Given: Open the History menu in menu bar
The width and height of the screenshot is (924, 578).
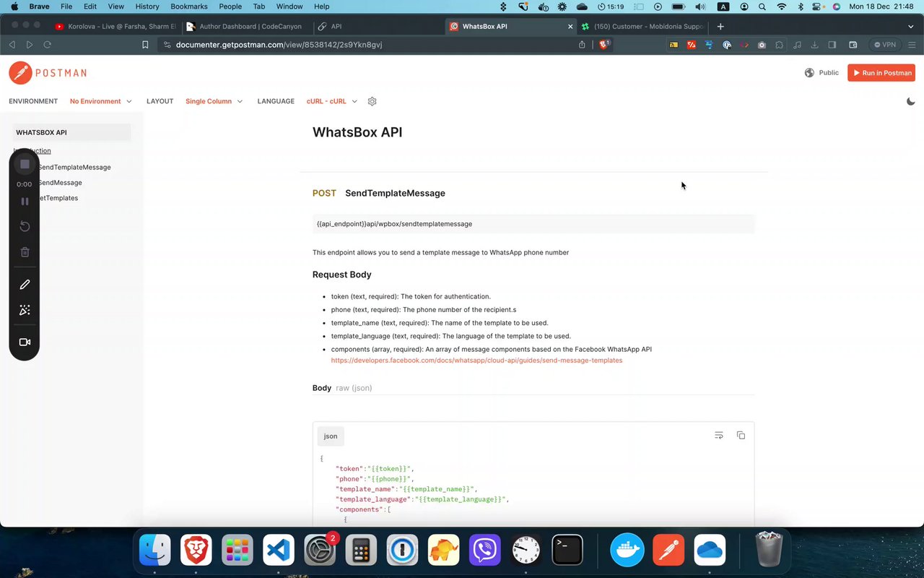Looking at the screenshot, I should [147, 7].
